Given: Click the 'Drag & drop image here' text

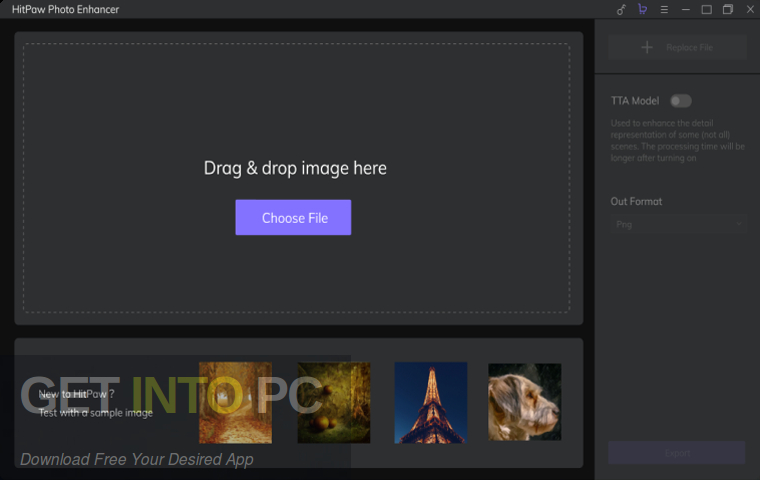Looking at the screenshot, I should [x=295, y=168].
